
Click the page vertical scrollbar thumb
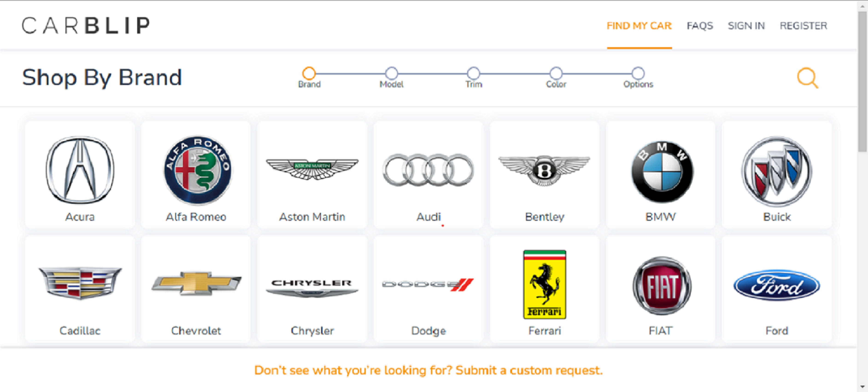click(x=862, y=81)
